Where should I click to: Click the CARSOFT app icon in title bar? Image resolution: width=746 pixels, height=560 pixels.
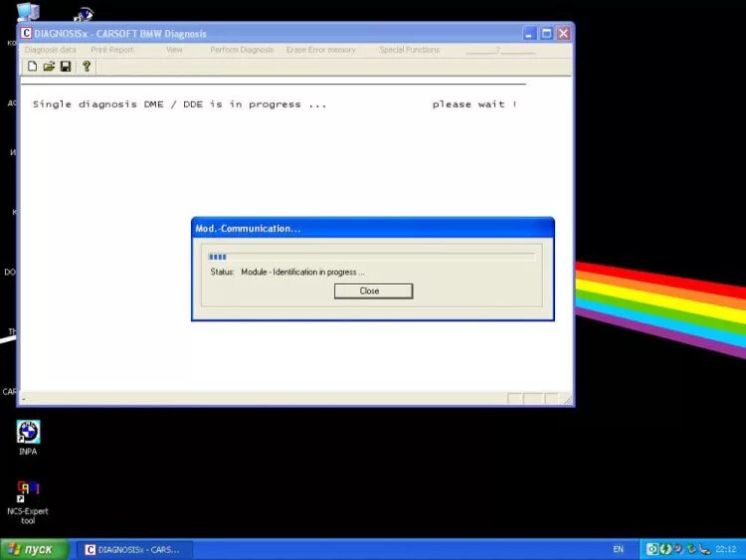point(26,33)
